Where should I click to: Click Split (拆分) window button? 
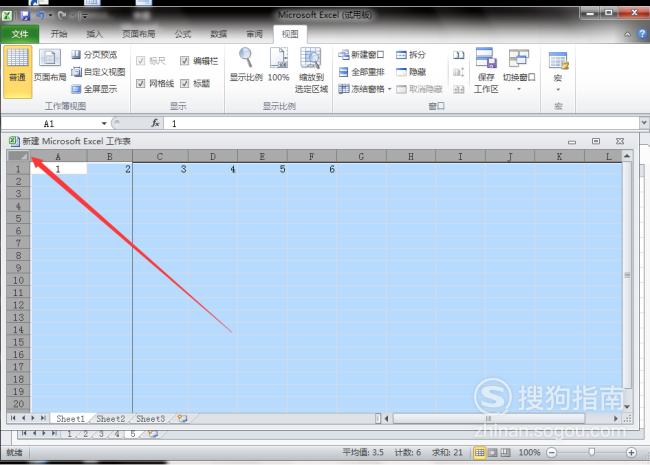(411, 54)
